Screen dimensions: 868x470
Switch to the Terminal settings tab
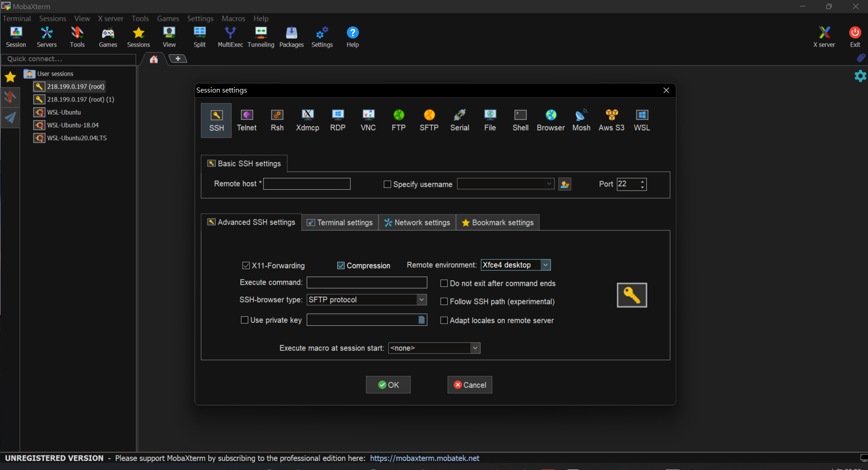pos(340,222)
